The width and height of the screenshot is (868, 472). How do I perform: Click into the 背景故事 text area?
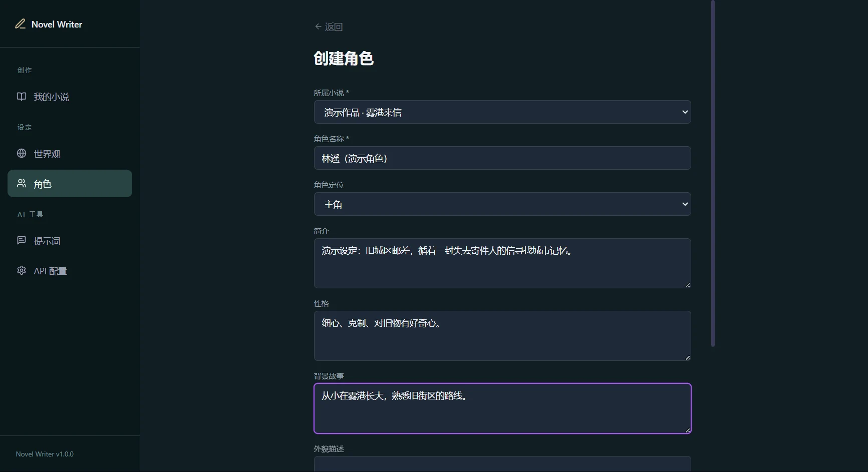point(502,408)
